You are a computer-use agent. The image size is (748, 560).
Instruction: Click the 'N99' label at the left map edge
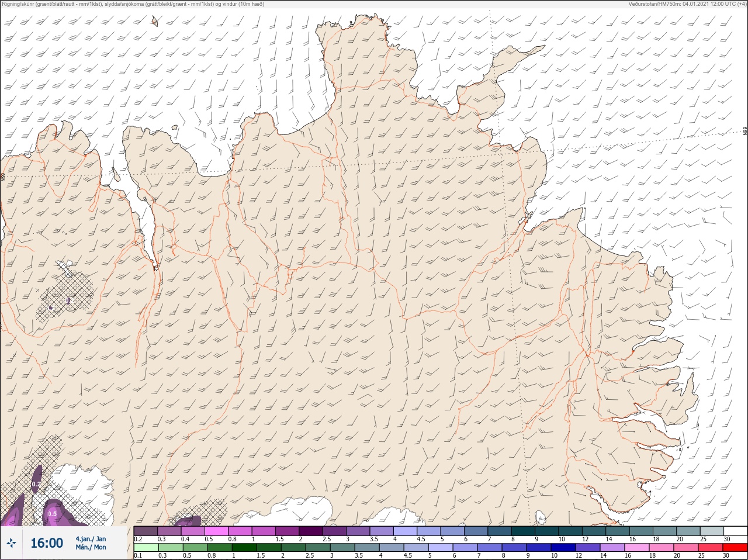(3, 177)
